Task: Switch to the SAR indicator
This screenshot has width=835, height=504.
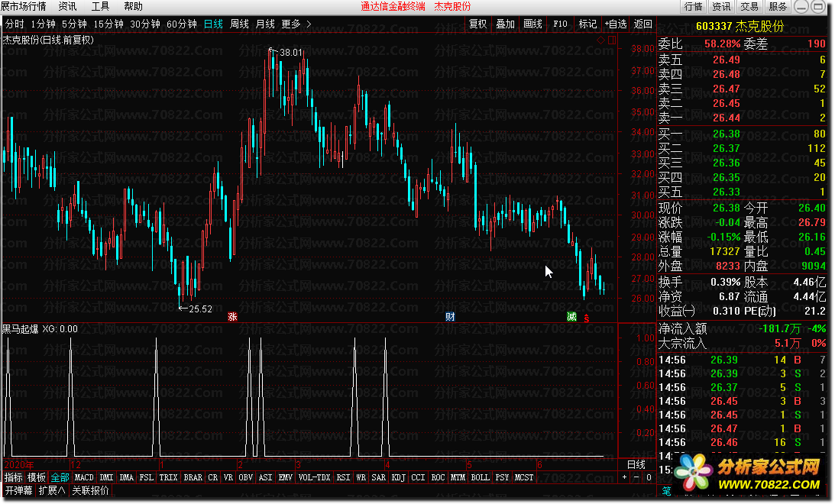Action: (379, 477)
